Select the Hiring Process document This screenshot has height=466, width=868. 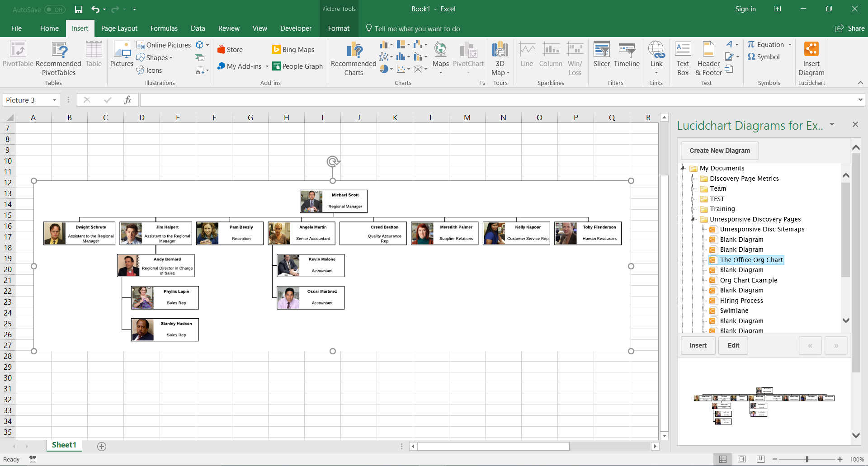(x=741, y=301)
